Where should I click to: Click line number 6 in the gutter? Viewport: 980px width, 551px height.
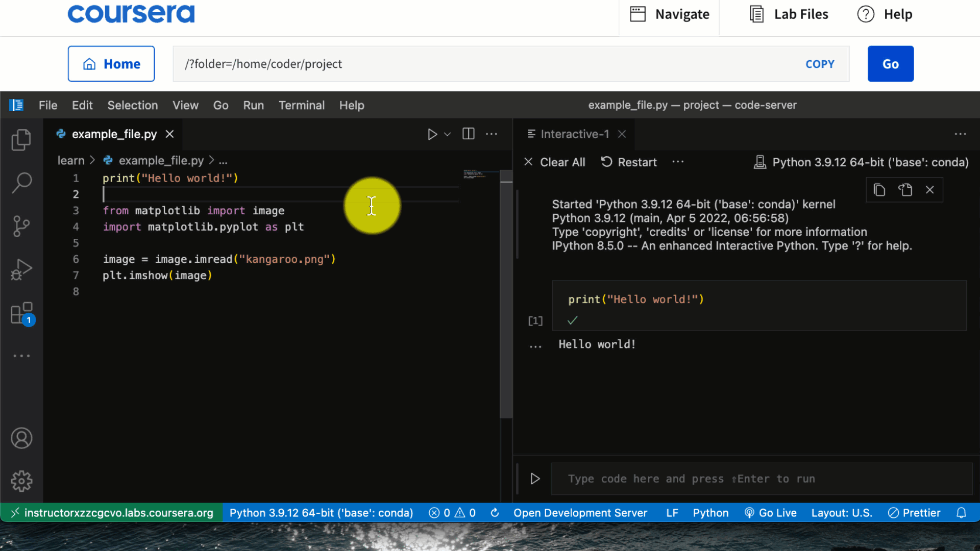(76, 259)
